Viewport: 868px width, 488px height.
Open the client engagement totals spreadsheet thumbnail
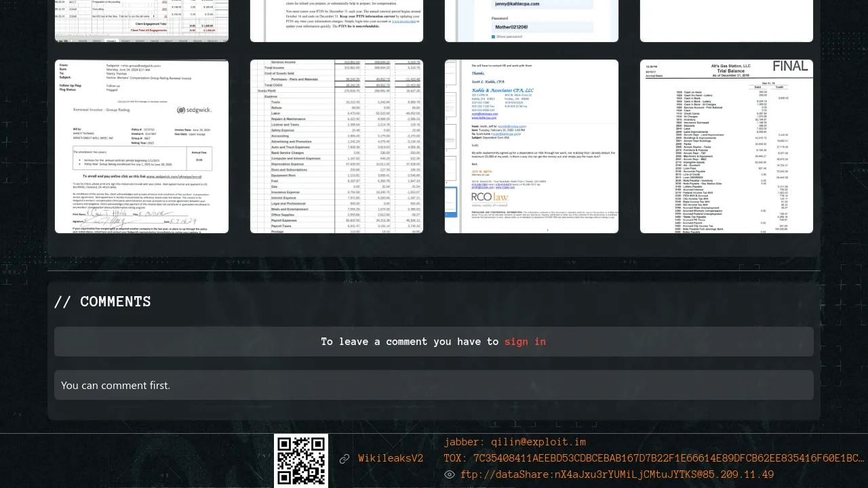click(142, 20)
